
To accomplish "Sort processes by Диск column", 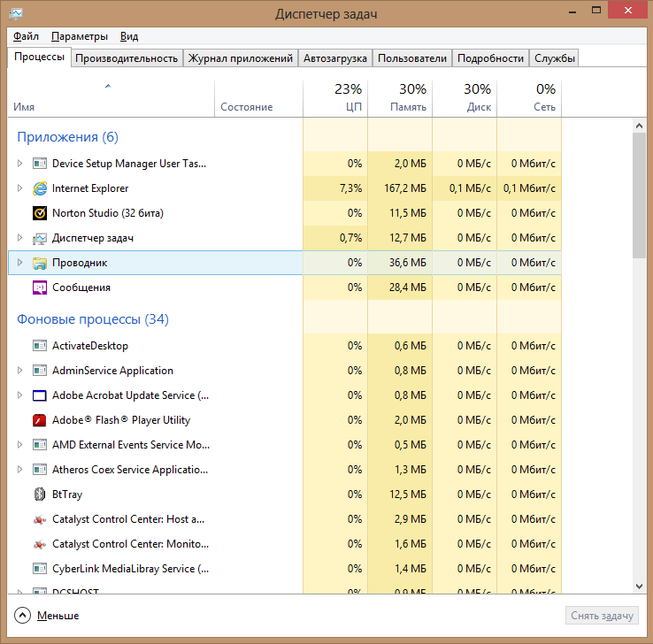I will click(x=465, y=99).
